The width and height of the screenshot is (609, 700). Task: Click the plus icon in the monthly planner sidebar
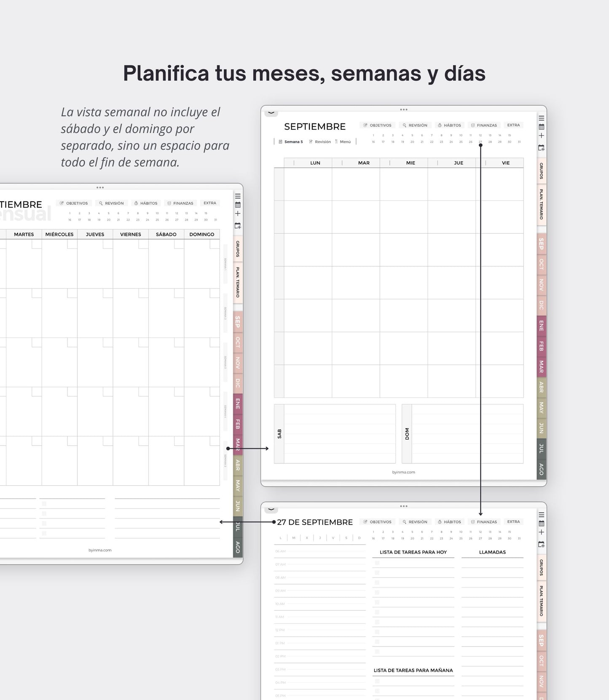tap(238, 214)
